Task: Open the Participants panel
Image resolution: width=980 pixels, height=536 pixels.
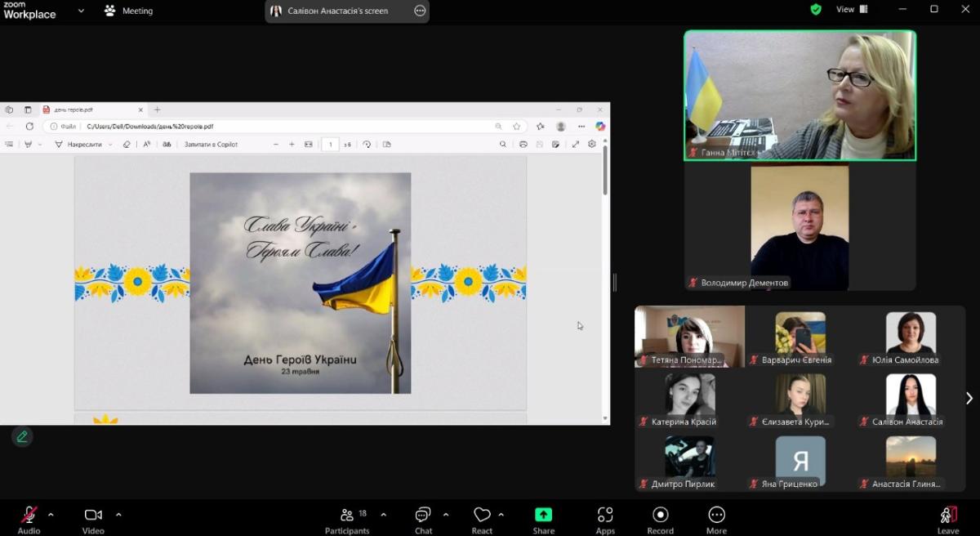Action: pyautogui.click(x=347, y=520)
